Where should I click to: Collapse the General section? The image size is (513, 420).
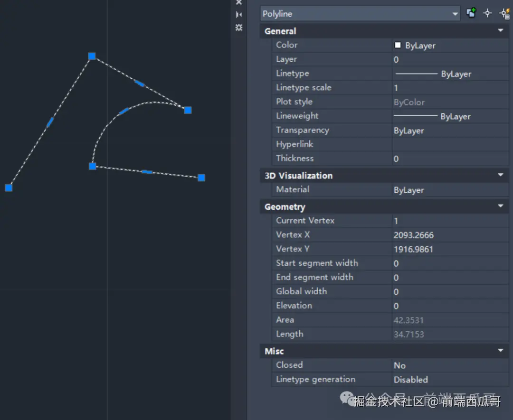[x=500, y=30]
